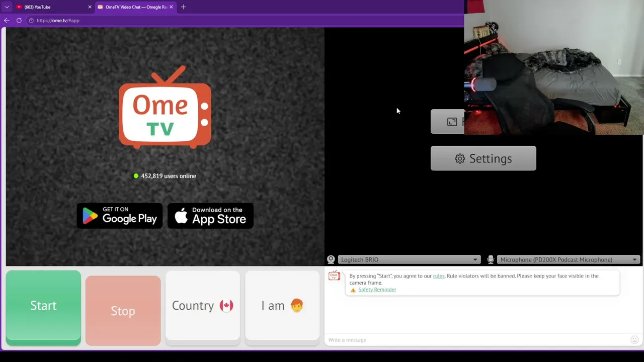Click the Get it on Google Play badge
The image size is (644, 362).
click(120, 216)
